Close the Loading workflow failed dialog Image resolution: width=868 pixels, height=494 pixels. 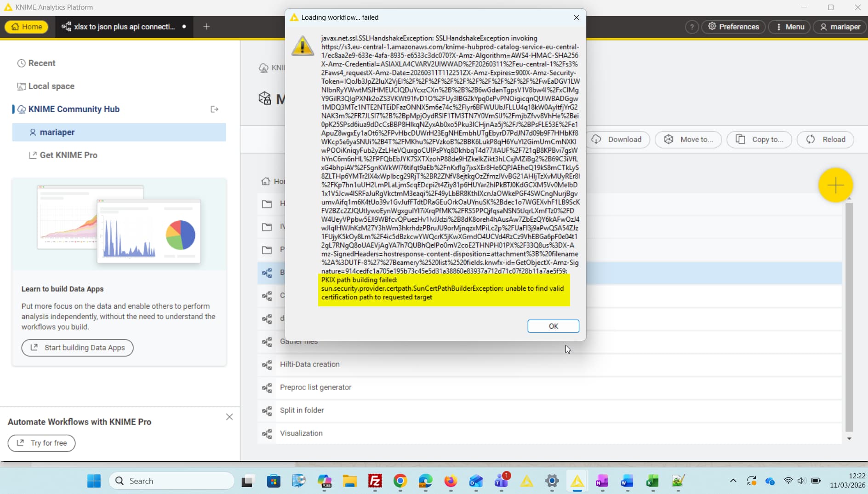[x=576, y=17]
